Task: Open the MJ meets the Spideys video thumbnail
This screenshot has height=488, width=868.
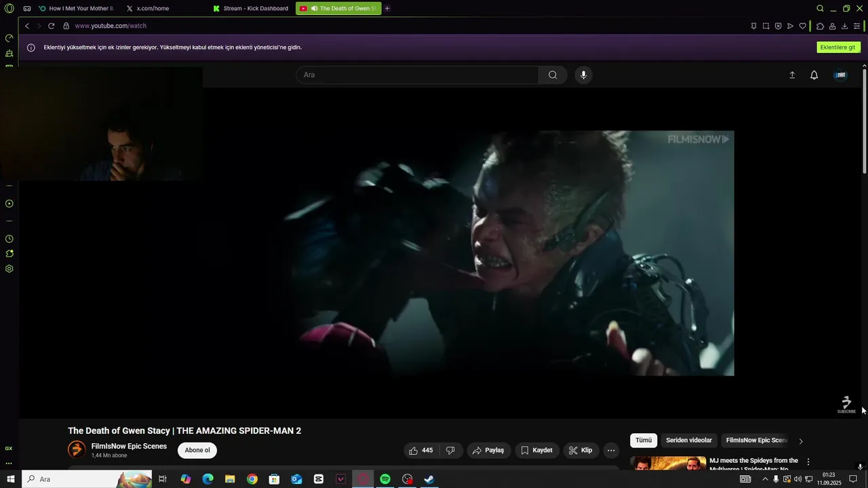Action: point(668,463)
